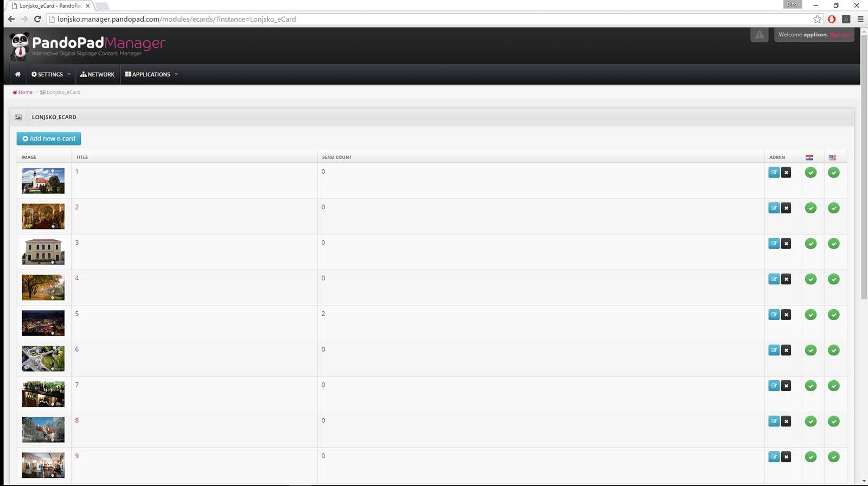Reload the page with browser refresh icon

point(37,19)
